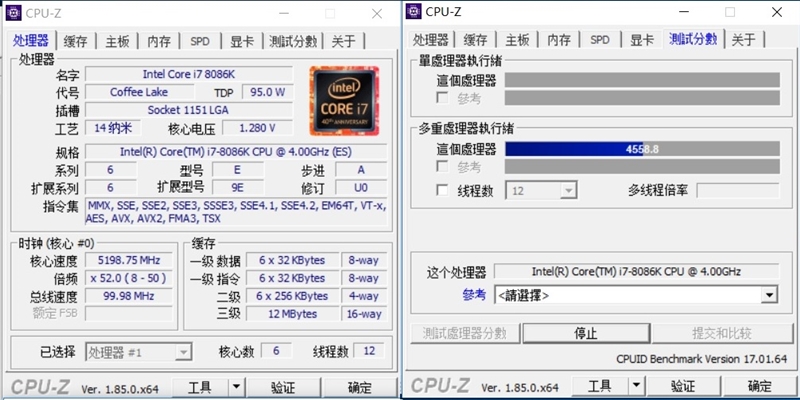Select the 内存 tab in right window
Image resolution: width=800 pixels, height=400 pixels.
(x=559, y=40)
